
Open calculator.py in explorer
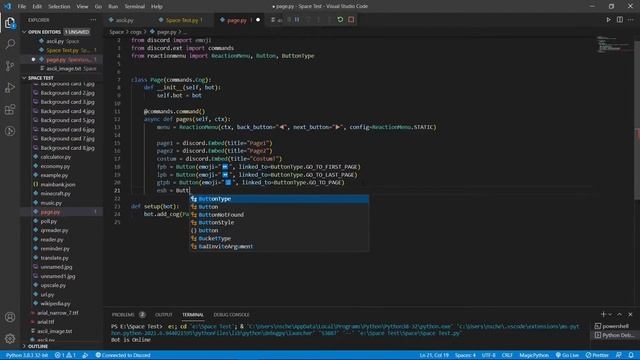pos(56,157)
